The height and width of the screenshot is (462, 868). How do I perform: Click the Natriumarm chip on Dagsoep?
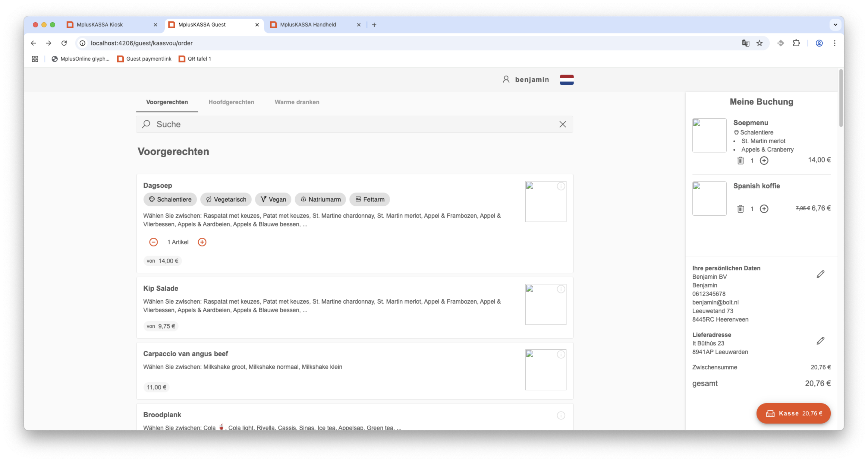pos(320,199)
